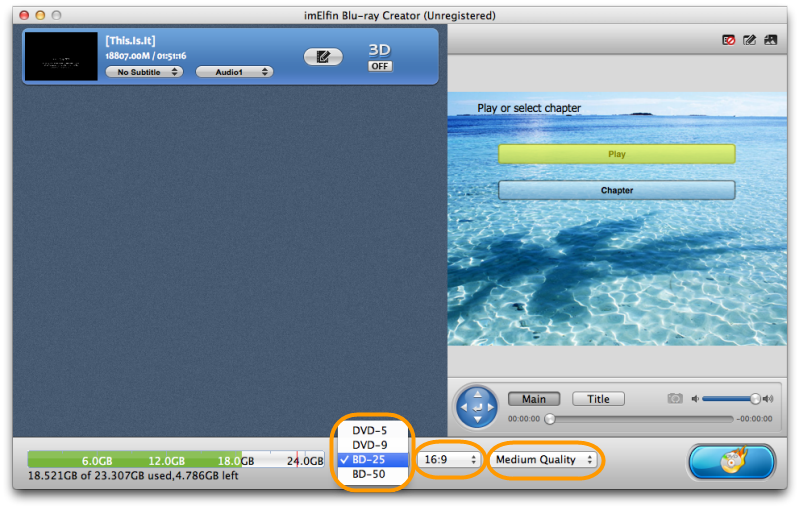Click the 18807.00M / 01:51:16 info text

(x=146, y=56)
